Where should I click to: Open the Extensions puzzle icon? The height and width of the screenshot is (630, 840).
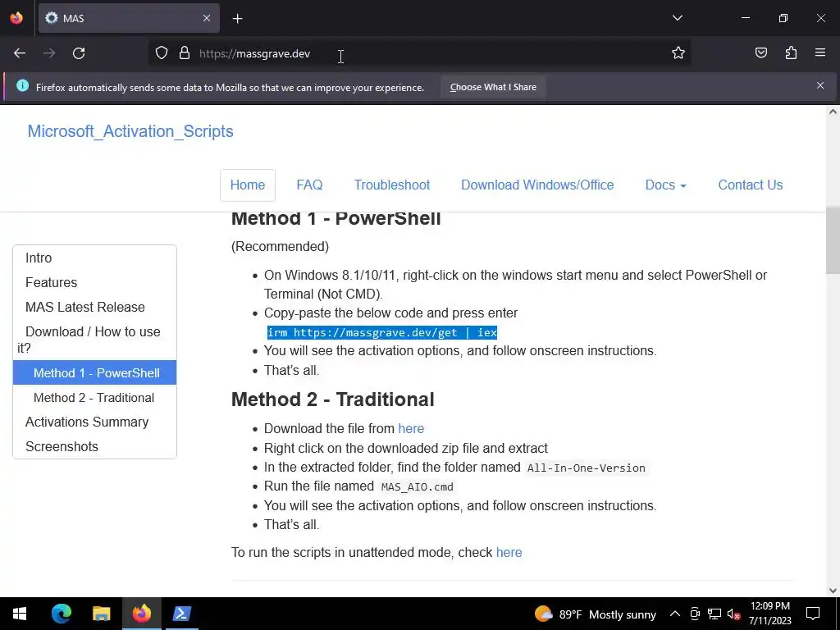(x=791, y=52)
